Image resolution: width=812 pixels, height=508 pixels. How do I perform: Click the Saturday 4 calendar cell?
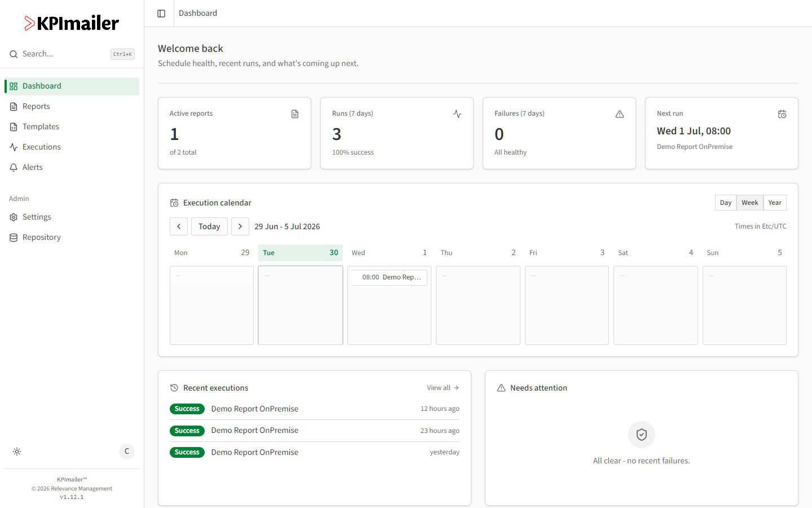[656, 305]
